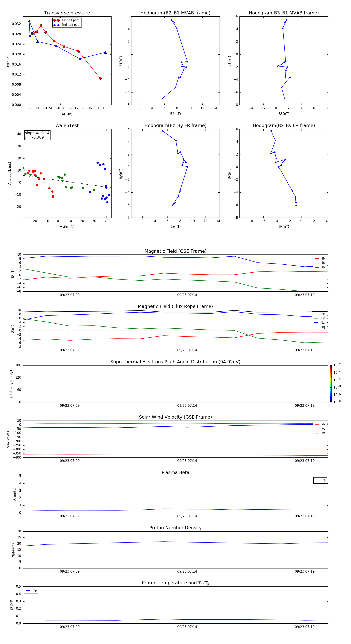This screenshot has height=644, width=351.
Task: Select the Bx' entry in the Flux Rope legend
Action: point(320,314)
